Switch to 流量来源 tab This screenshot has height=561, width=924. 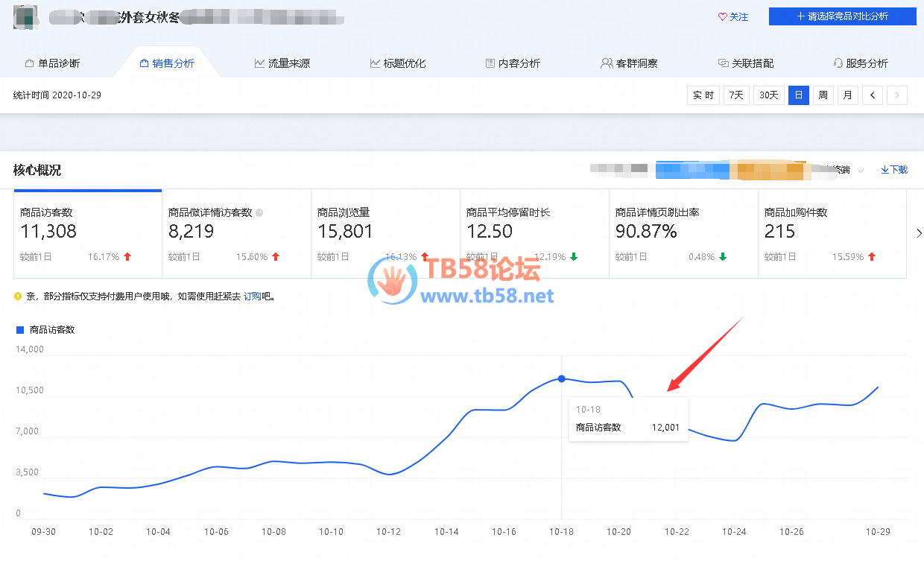click(282, 63)
